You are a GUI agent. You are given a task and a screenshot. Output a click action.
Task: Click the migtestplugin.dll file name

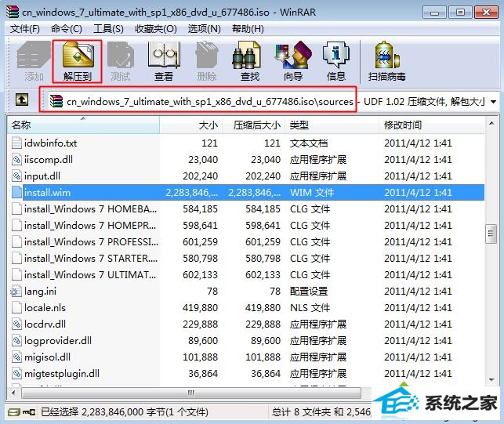point(62,373)
